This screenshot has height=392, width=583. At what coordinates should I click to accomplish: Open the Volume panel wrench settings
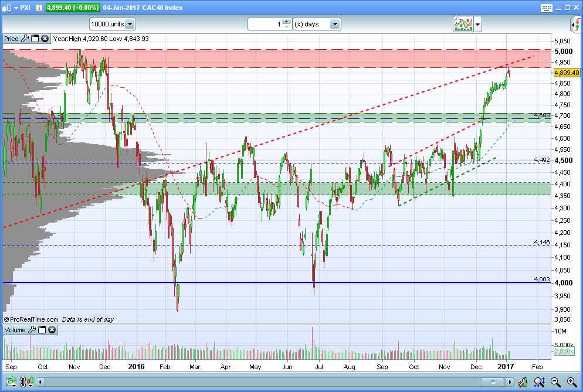32,329
